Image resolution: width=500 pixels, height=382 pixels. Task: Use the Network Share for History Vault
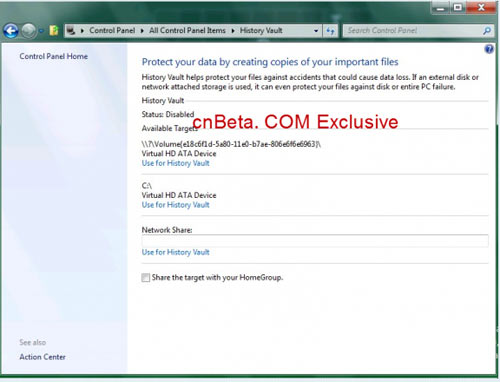coord(175,252)
